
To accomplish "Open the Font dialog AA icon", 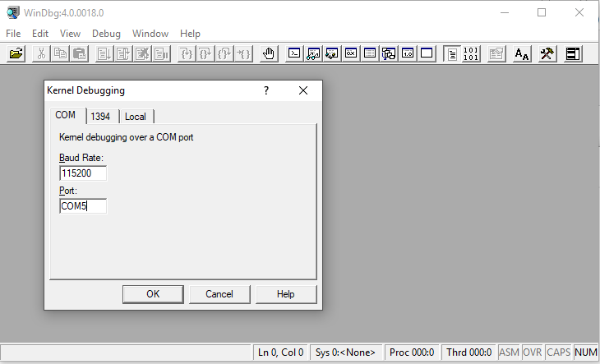I will [x=522, y=53].
